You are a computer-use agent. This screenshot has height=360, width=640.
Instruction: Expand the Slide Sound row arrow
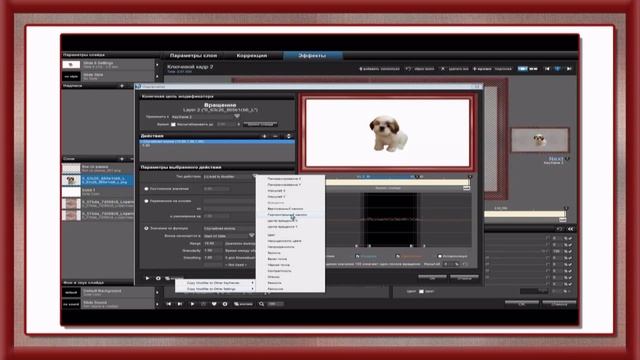pyautogui.click(x=158, y=304)
